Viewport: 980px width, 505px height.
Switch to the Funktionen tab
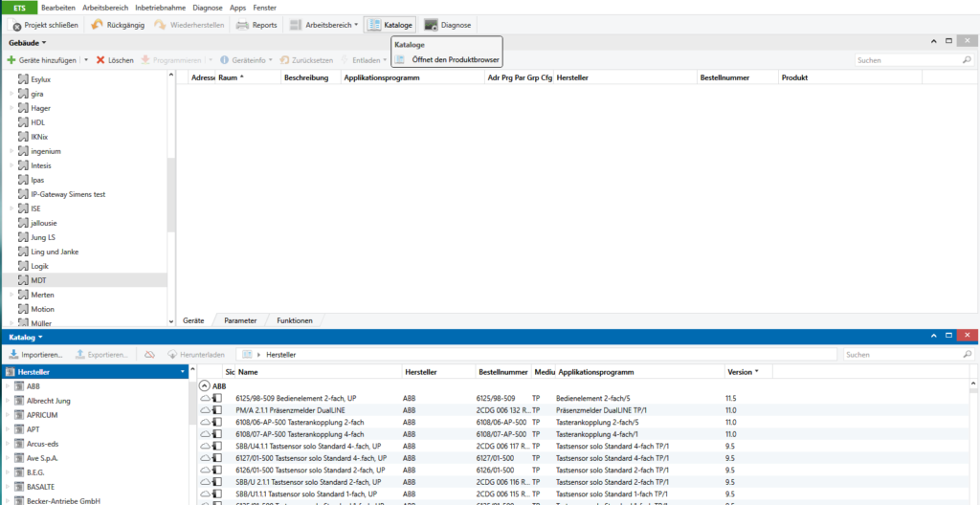(x=294, y=320)
